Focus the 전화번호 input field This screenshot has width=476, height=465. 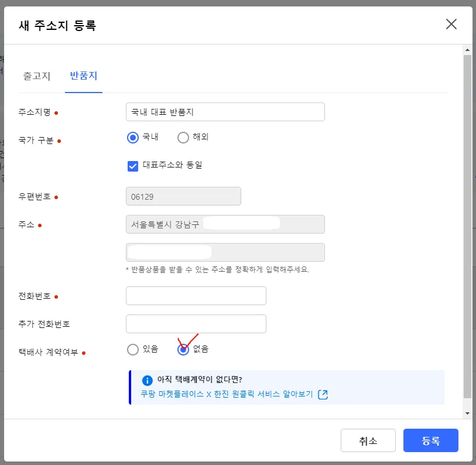(x=196, y=296)
